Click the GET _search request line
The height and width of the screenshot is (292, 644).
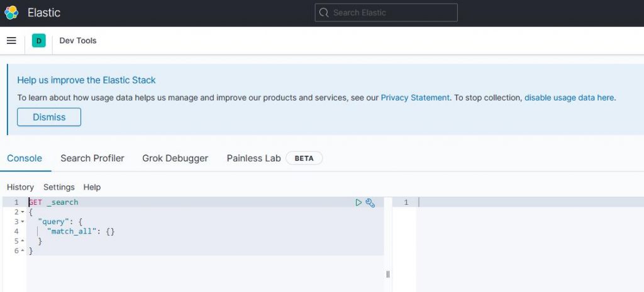tap(53, 202)
